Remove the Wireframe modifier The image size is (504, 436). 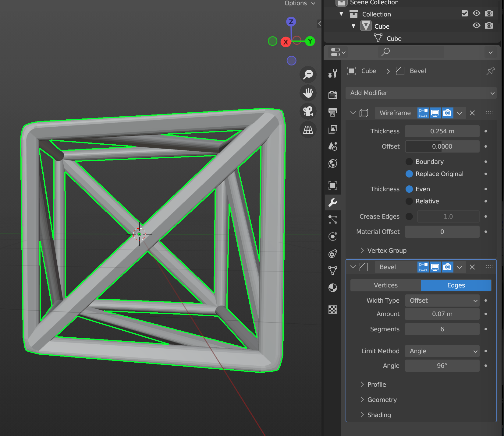[x=472, y=113]
